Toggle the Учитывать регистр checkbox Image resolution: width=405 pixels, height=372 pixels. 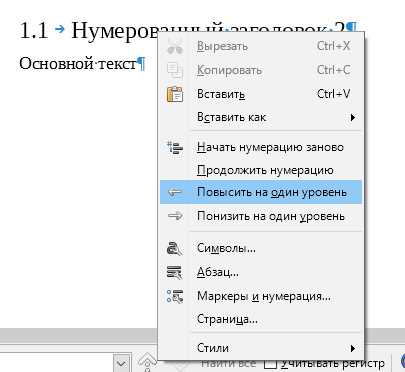click(x=270, y=364)
